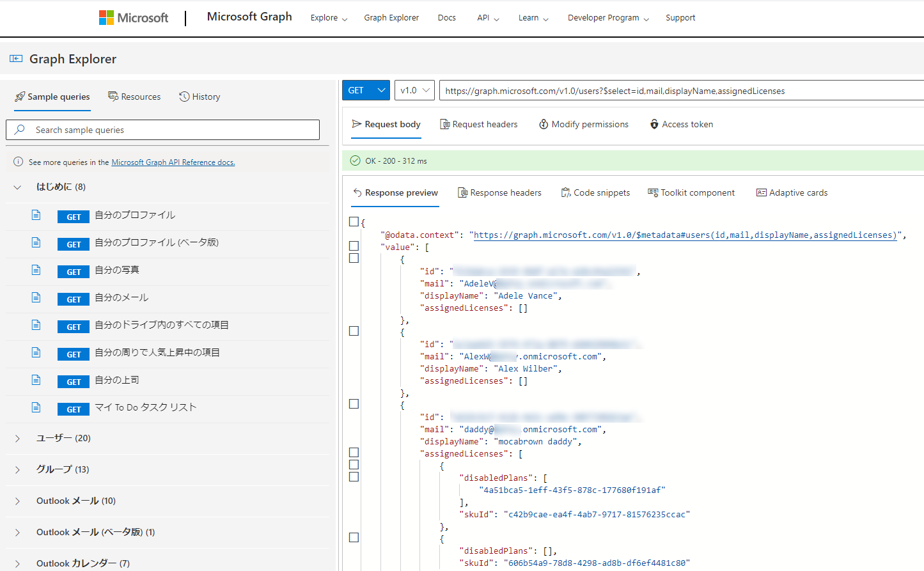Click document icon for 自分の写真

pos(36,270)
